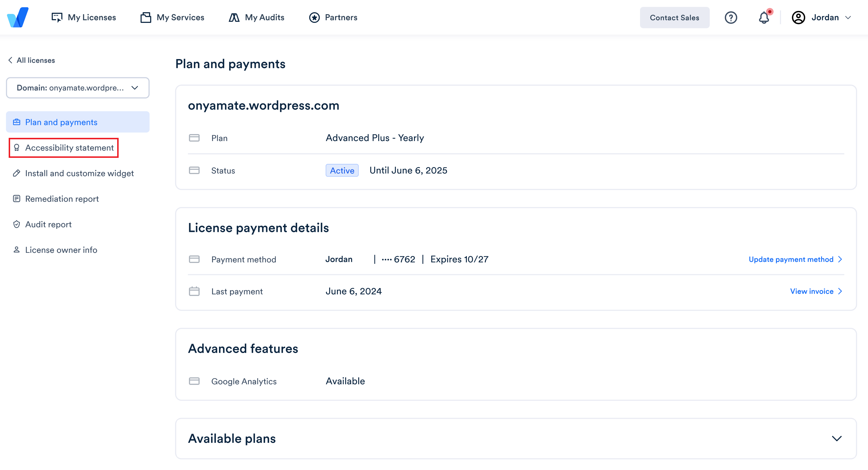Switch to My Audits section
Image resolution: width=868 pixels, height=470 pixels.
click(264, 17)
